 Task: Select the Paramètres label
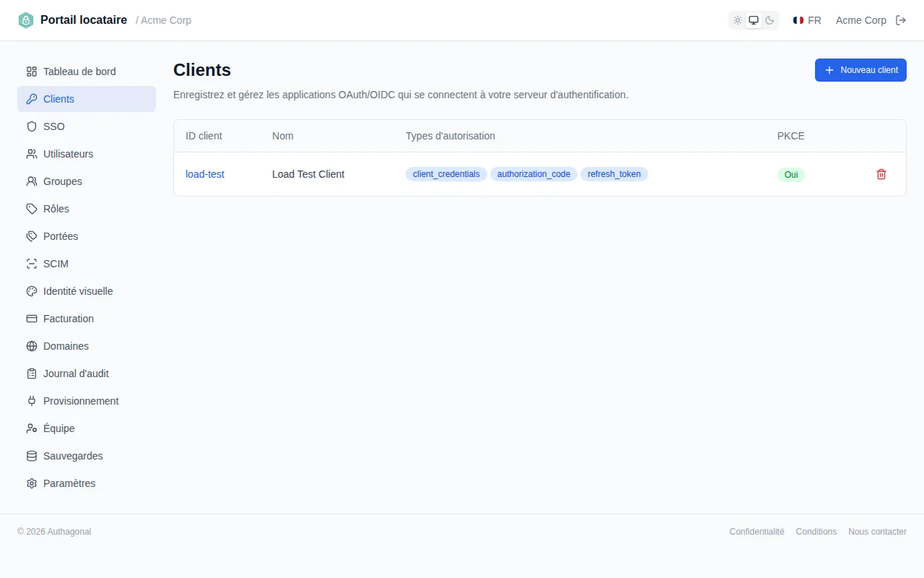(69, 483)
